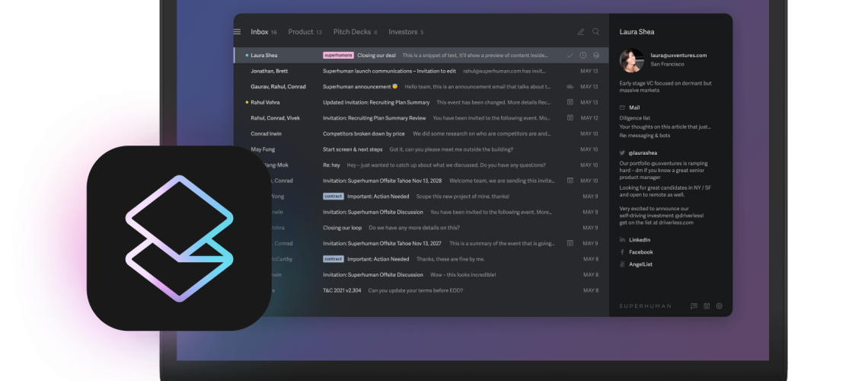Open search with the magnifier icon
This screenshot has width=868, height=381.
pos(595,31)
